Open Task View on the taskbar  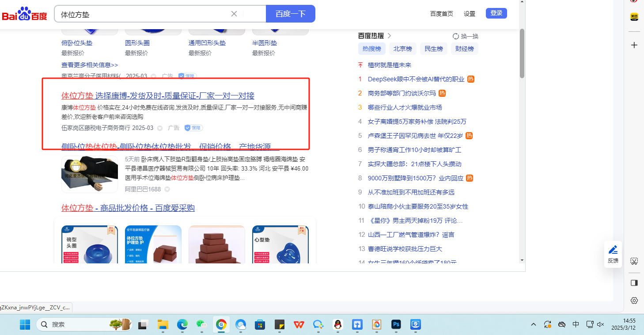click(x=143, y=324)
